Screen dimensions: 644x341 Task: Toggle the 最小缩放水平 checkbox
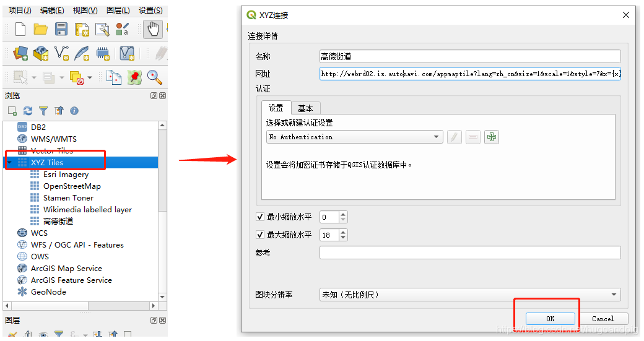pos(260,217)
